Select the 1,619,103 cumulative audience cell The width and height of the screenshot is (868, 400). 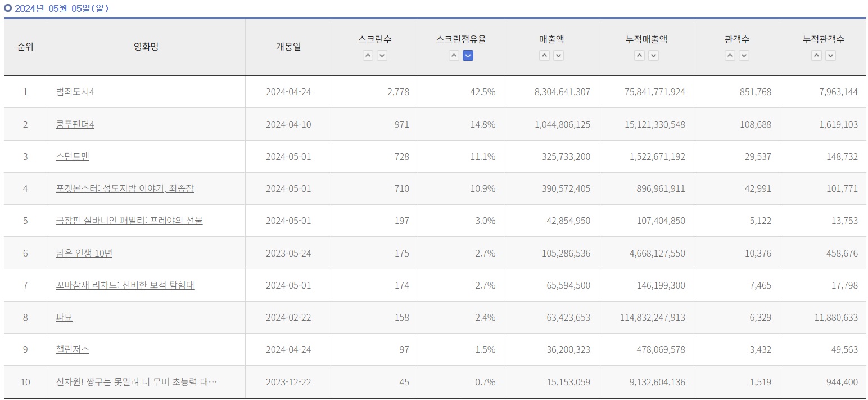pos(823,124)
